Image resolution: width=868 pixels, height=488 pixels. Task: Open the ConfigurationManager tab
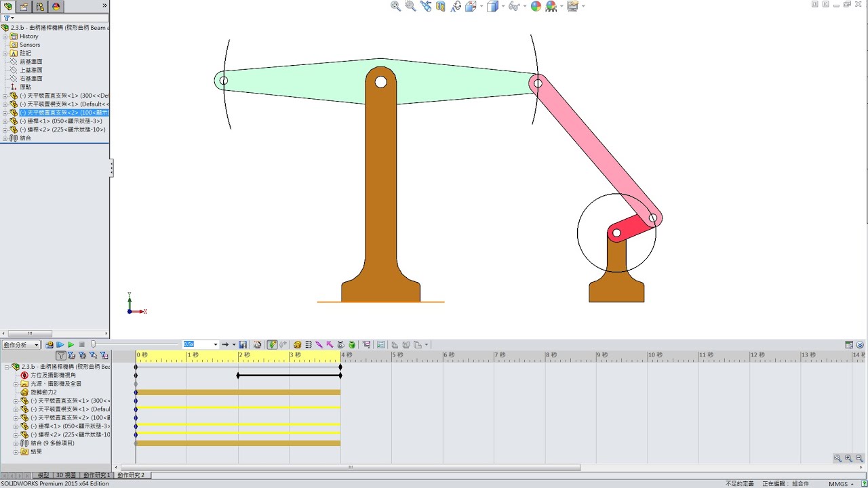click(40, 6)
